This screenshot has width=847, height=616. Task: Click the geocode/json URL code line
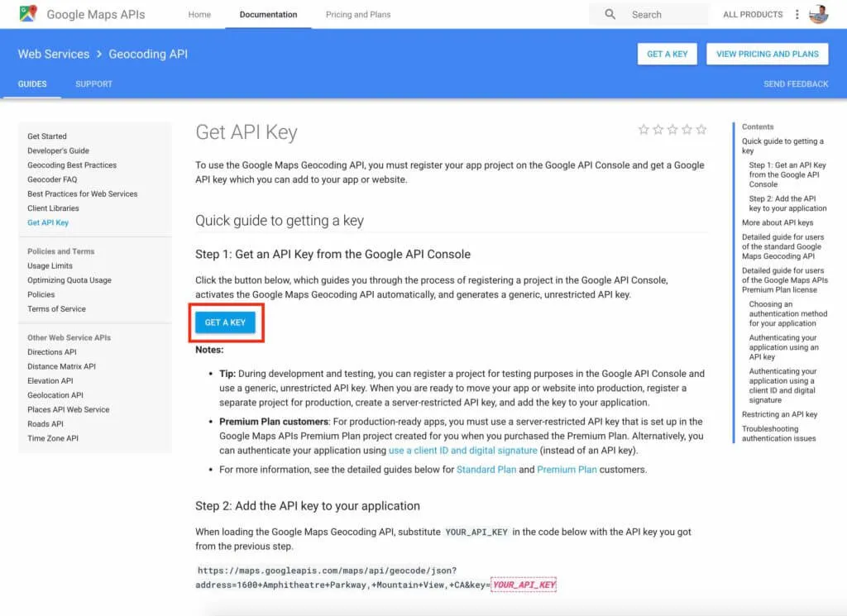pyautogui.click(x=328, y=571)
